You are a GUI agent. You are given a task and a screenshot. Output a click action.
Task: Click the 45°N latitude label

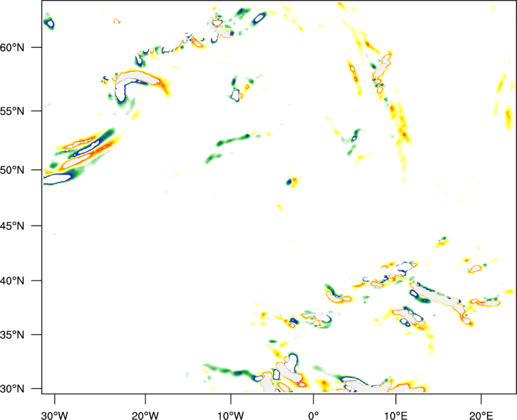tap(12, 226)
